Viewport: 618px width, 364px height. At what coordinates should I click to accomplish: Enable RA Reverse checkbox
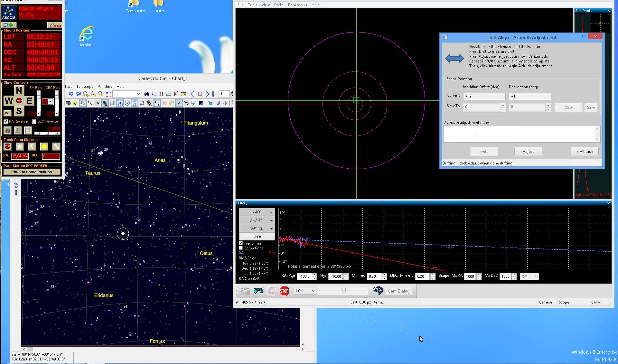[x=6, y=121]
